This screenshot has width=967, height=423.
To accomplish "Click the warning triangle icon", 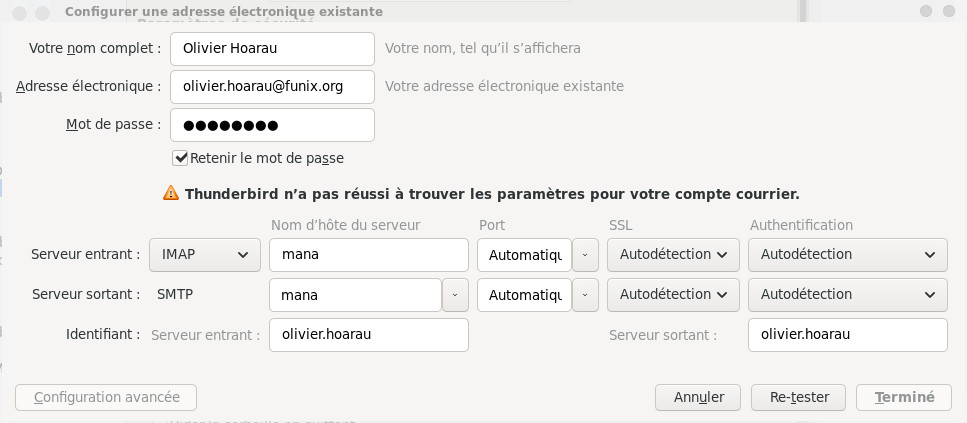I will click(x=172, y=193).
